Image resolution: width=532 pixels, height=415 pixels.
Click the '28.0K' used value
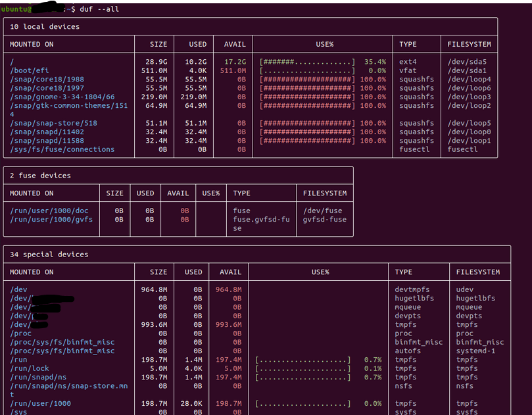pyautogui.click(x=191, y=403)
